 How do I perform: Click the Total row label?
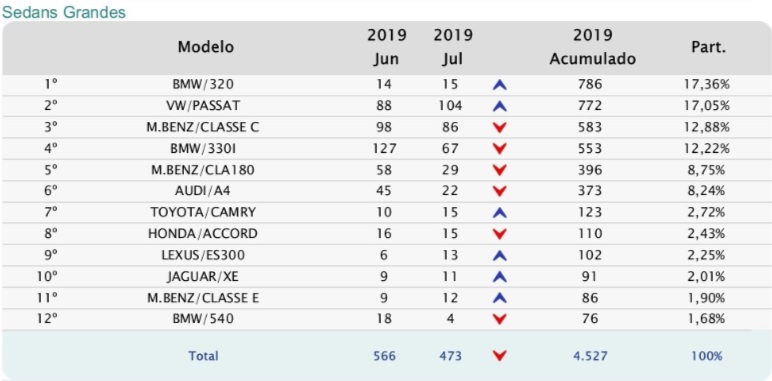[x=203, y=356]
